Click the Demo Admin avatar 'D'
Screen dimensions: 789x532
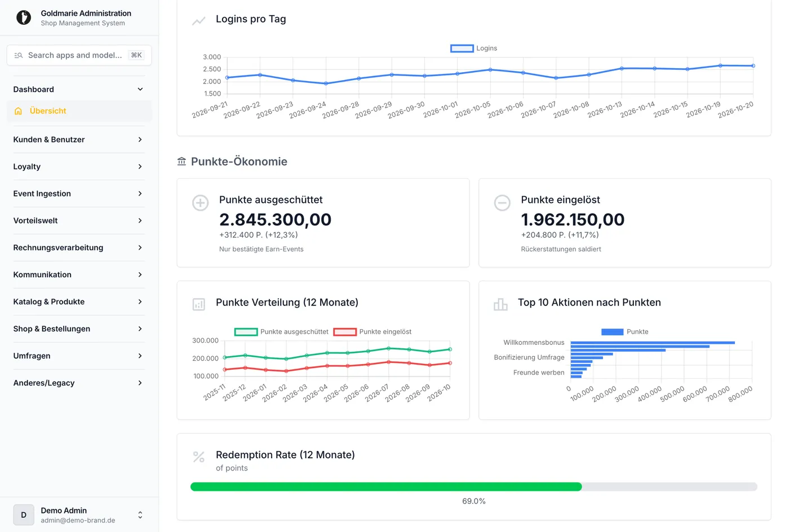click(x=24, y=515)
